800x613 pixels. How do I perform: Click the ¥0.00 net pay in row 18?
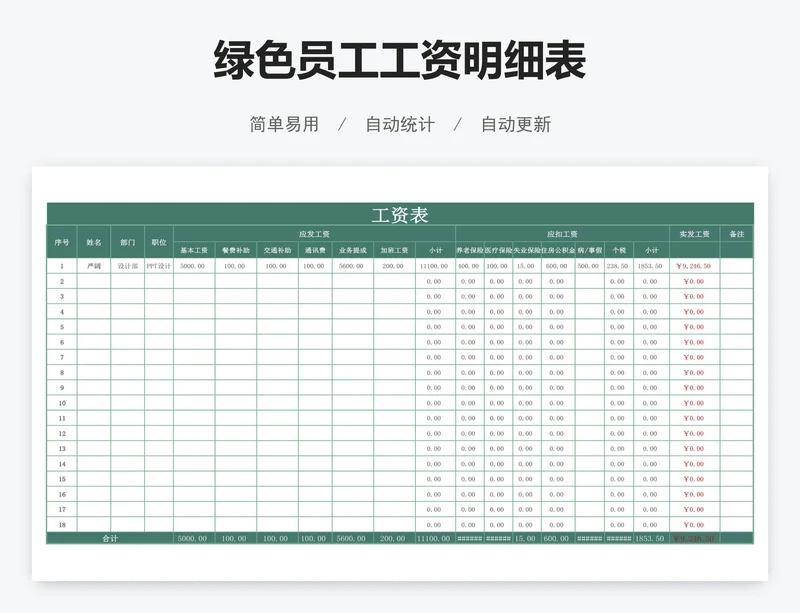pos(694,525)
